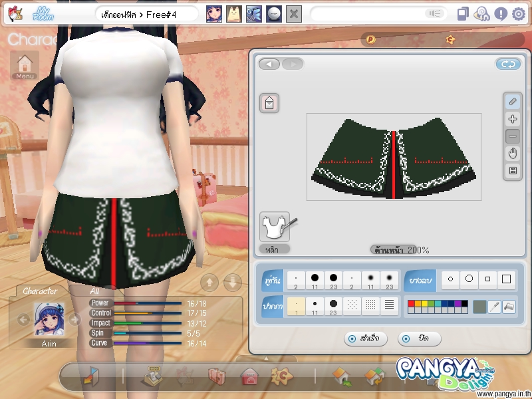
Task: Click the up arrow camera button
Action: 209,282
